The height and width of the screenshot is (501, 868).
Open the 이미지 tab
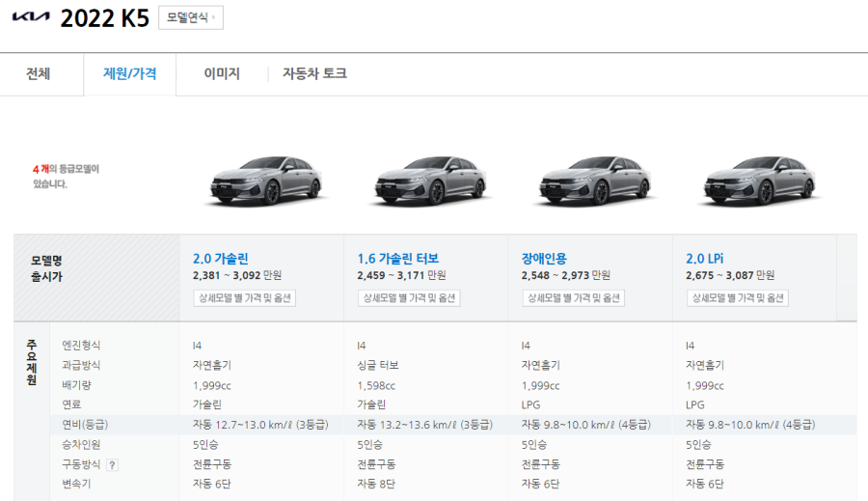(x=222, y=73)
